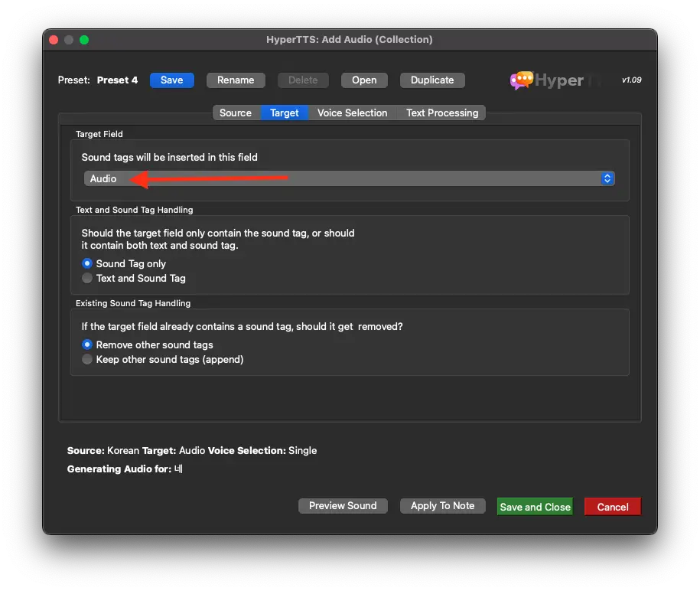The width and height of the screenshot is (700, 591).
Task: Open the Voice Selection tab
Action: [x=352, y=113]
